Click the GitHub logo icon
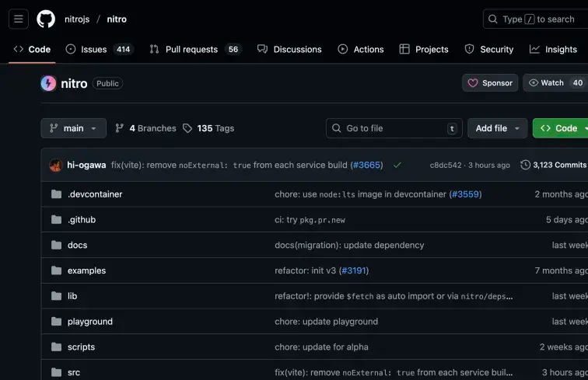 [x=46, y=19]
